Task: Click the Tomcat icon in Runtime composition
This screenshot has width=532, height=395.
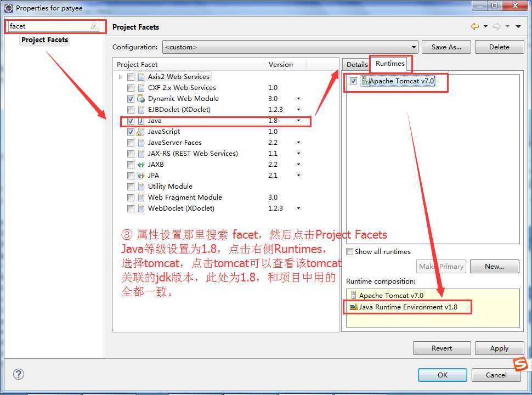Action: click(x=354, y=295)
